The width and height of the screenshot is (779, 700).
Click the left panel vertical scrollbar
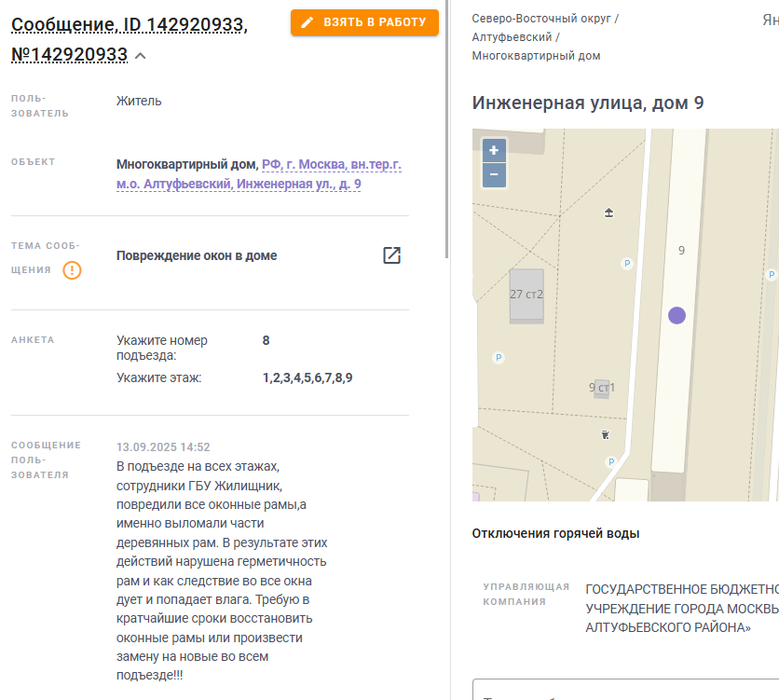click(446, 130)
